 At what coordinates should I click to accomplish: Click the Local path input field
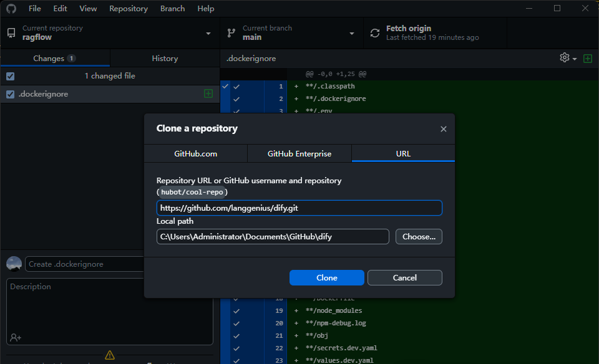[x=273, y=237]
